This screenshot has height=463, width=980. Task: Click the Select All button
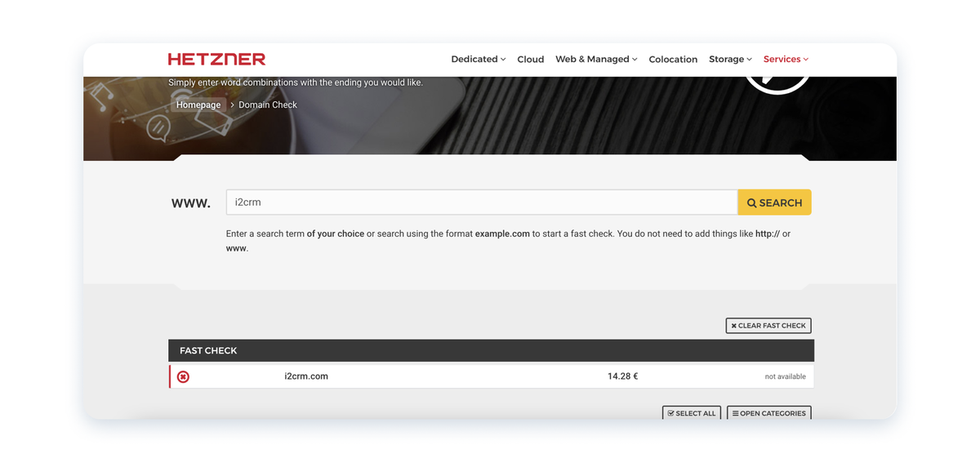click(692, 413)
